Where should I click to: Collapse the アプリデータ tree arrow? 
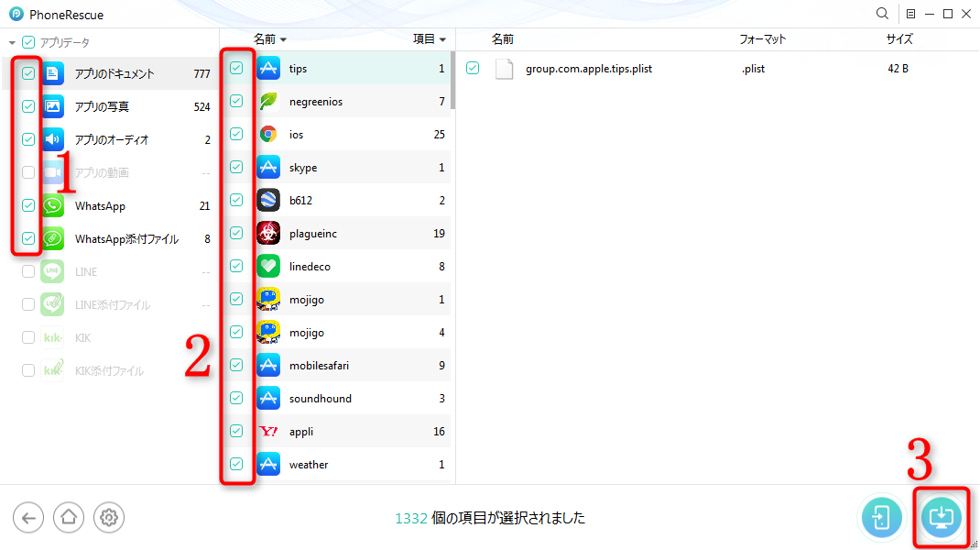[x=12, y=43]
